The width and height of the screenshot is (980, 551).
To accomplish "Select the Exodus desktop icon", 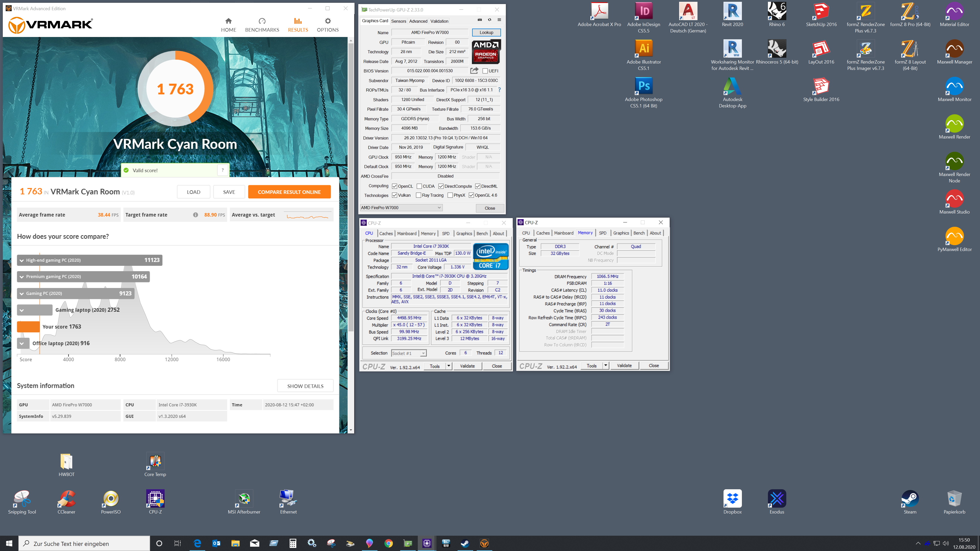I will tap(776, 502).
